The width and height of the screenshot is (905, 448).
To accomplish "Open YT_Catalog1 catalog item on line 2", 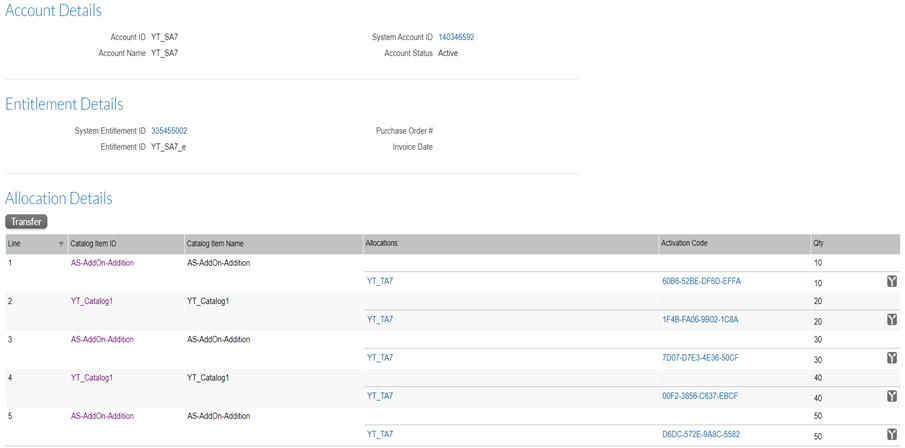I will (92, 301).
